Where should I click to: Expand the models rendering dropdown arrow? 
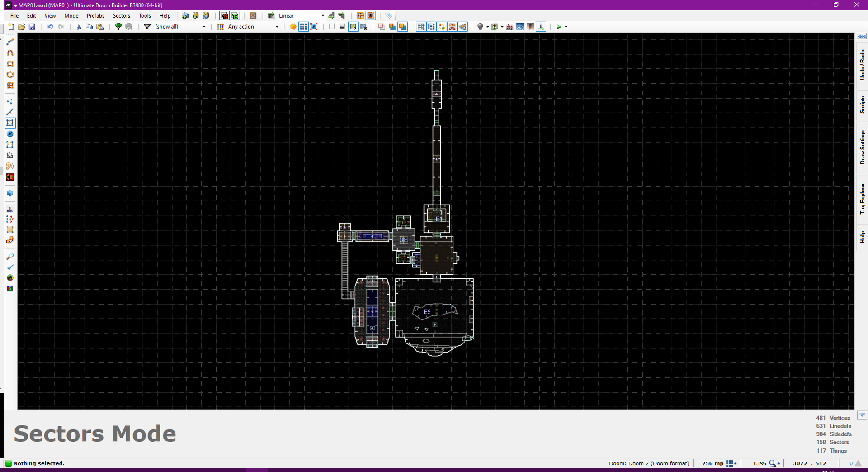[x=502, y=27]
